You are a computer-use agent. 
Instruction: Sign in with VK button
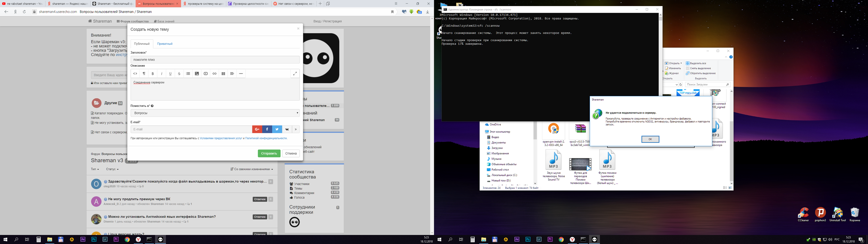[x=287, y=129]
